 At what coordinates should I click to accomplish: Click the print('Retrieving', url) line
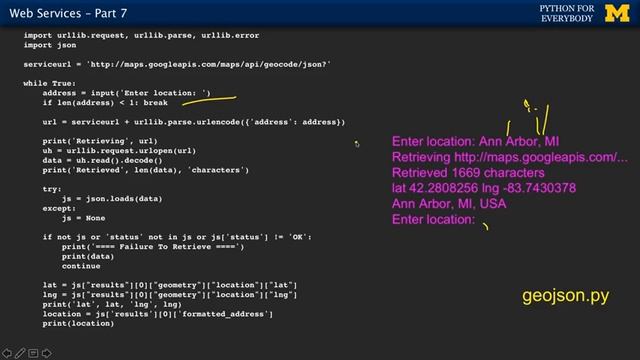[x=100, y=141]
